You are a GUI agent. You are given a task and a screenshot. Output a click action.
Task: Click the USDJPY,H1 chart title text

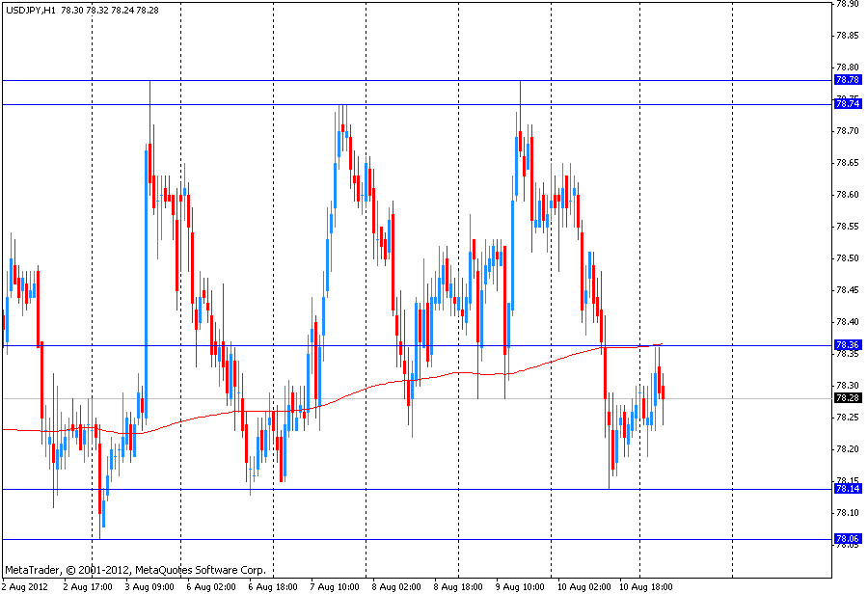(29, 9)
